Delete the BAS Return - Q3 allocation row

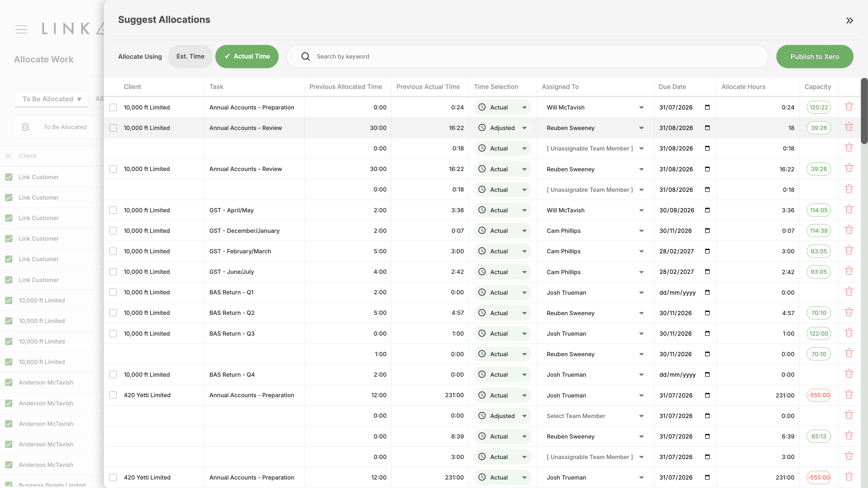(x=849, y=333)
